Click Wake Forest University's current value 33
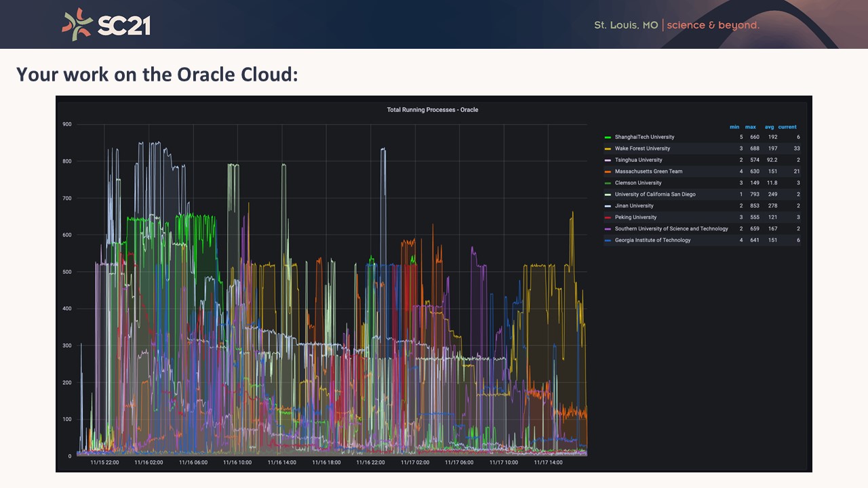Image resolution: width=868 pixels, height=488 pixels. tap(797, 148)
